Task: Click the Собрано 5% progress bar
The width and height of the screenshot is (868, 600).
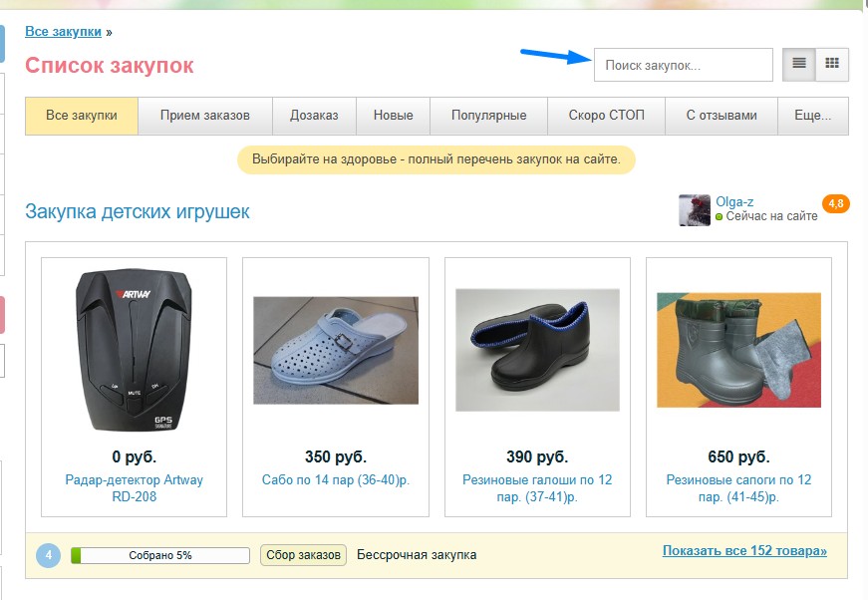Action: [160, 555]
